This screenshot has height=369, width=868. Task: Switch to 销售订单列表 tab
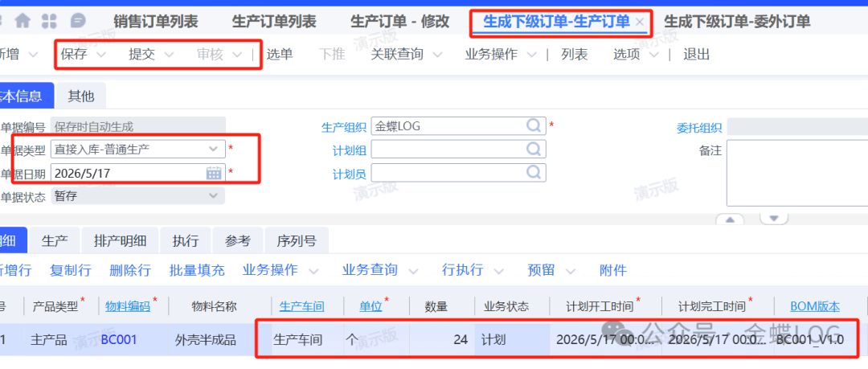click(156, 23)
